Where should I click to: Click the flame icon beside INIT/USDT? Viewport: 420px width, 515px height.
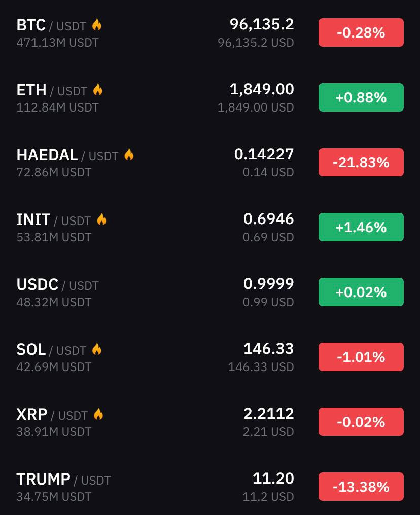pyautogui.click(x=101, y=219)
